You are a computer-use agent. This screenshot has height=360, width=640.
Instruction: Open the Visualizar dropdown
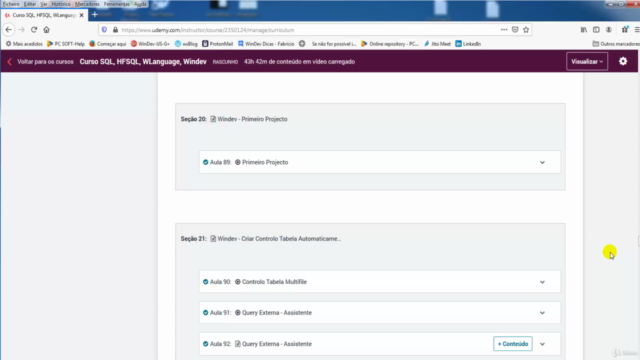coord(587,62)
